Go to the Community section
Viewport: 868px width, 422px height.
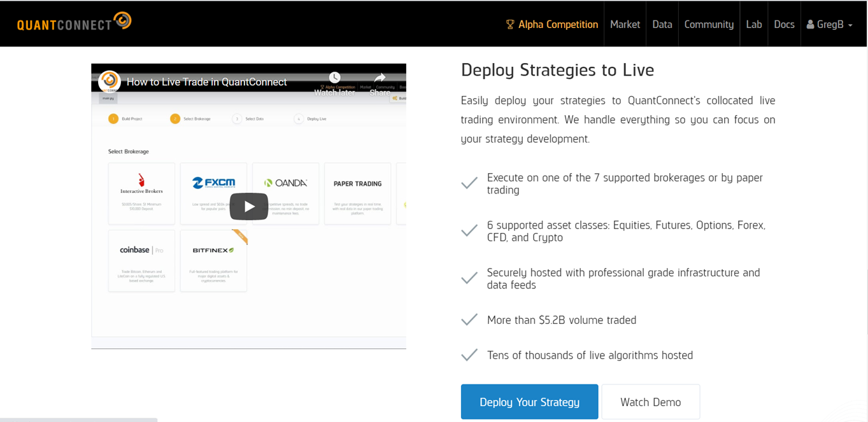pyautogui.click(x=709, y=24)
